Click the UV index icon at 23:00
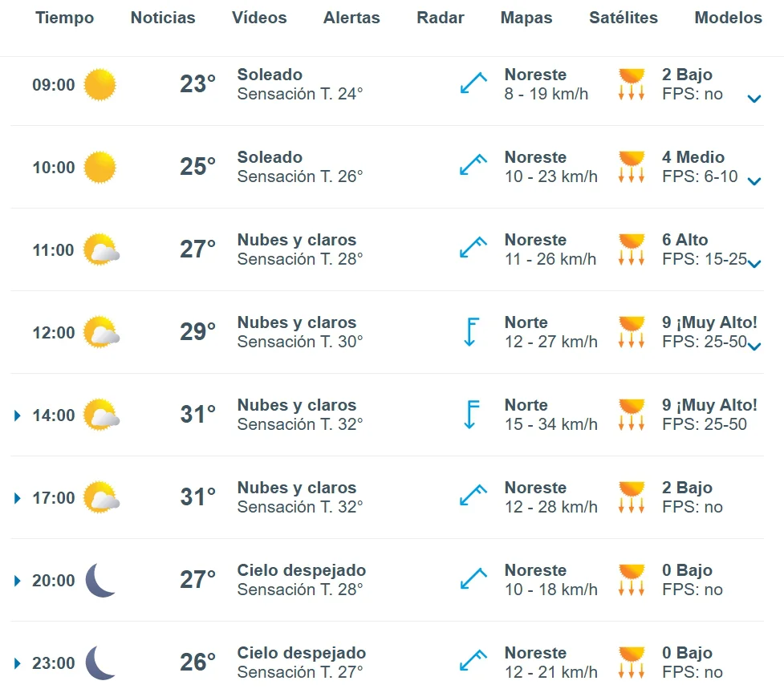The image size is (784, 697). click(632, 663)
